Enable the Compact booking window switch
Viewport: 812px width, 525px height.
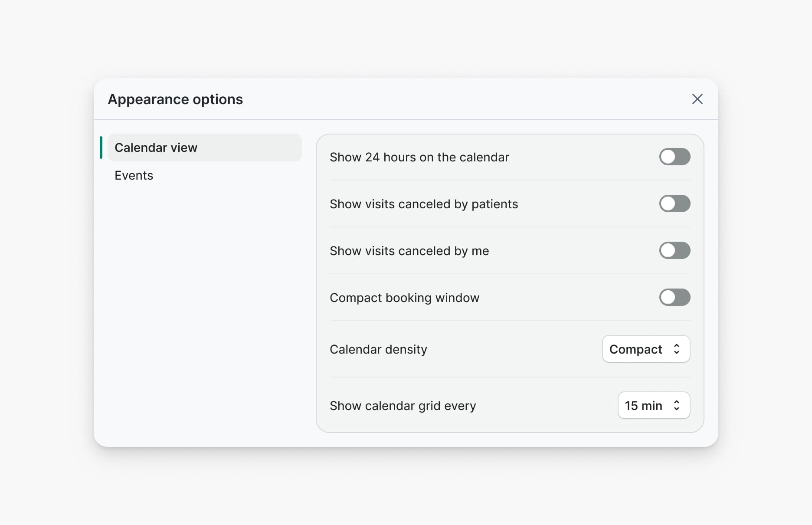tap(674, 297)
